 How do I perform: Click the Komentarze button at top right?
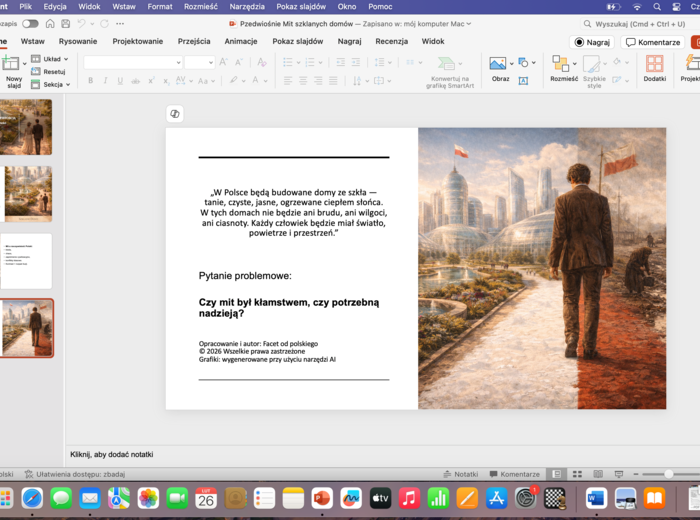click(x=653, y=42)
